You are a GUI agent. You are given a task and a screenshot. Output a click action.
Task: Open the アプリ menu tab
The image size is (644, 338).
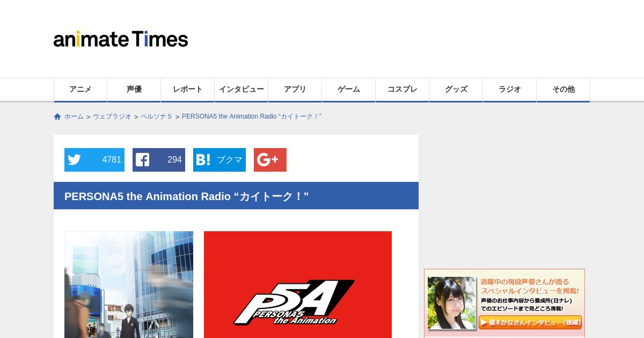[295, 90]
